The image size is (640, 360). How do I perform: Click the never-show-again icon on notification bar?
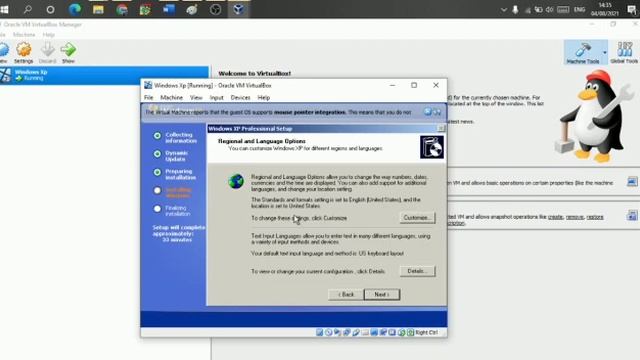(x=437, y=111)
